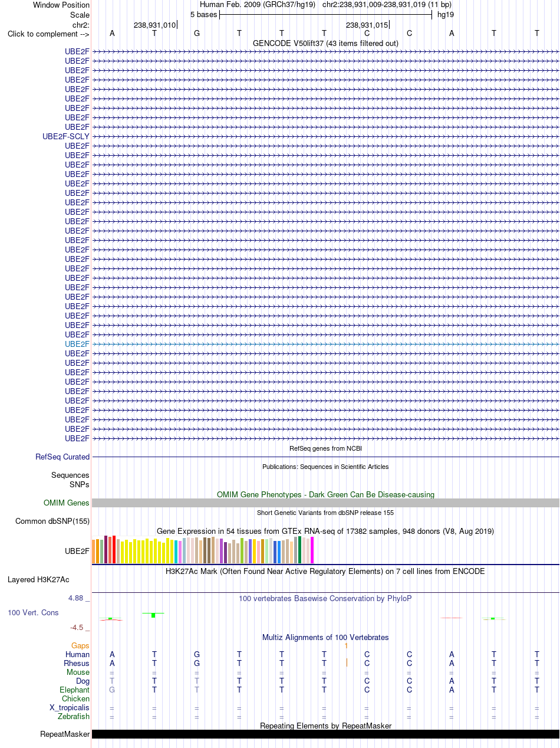Select the Elephant alignment row label

pyautogui.click(x=75, y=690)
